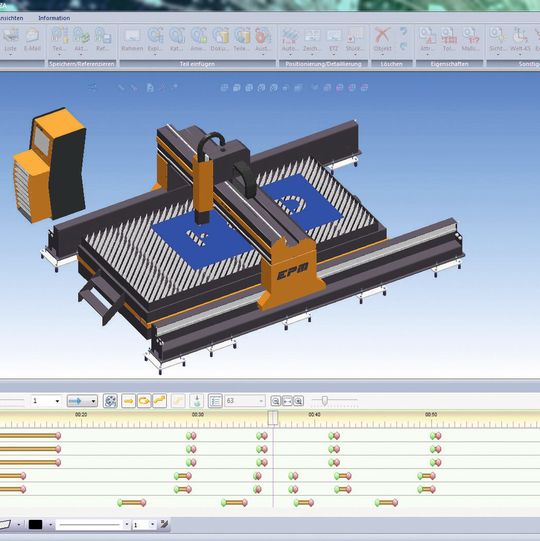Click the first icon in Speichern/Referenzieren
Screen dimensions: 540x541
click(x=59, y=36)
